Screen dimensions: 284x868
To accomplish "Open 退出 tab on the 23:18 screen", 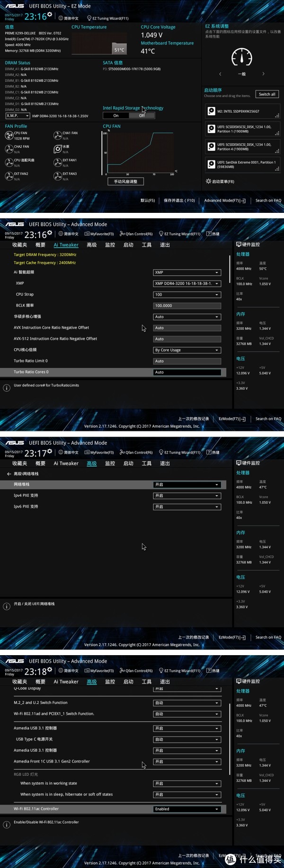I will coord(165,682).
